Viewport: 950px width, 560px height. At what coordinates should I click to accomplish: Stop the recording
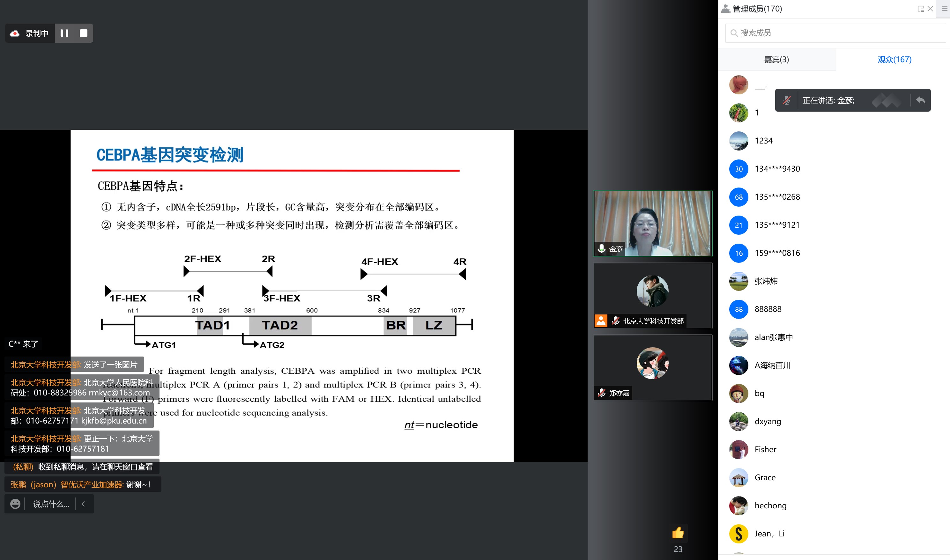83,33
